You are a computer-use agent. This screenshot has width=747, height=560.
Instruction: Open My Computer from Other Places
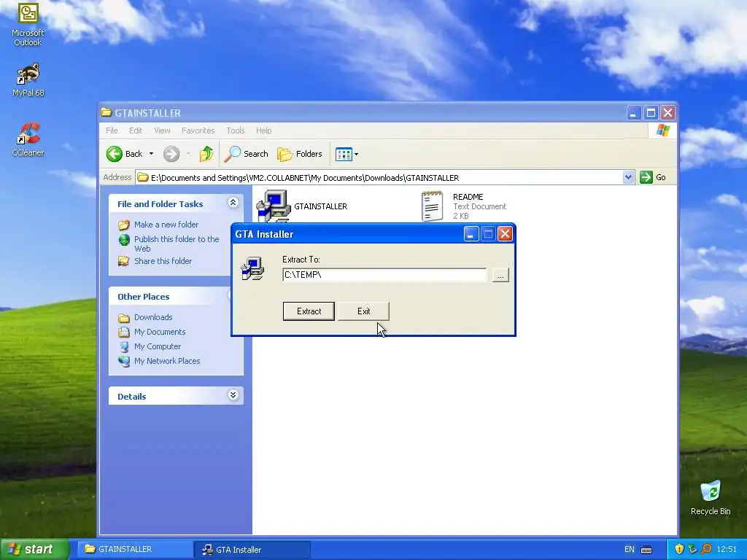158,346
